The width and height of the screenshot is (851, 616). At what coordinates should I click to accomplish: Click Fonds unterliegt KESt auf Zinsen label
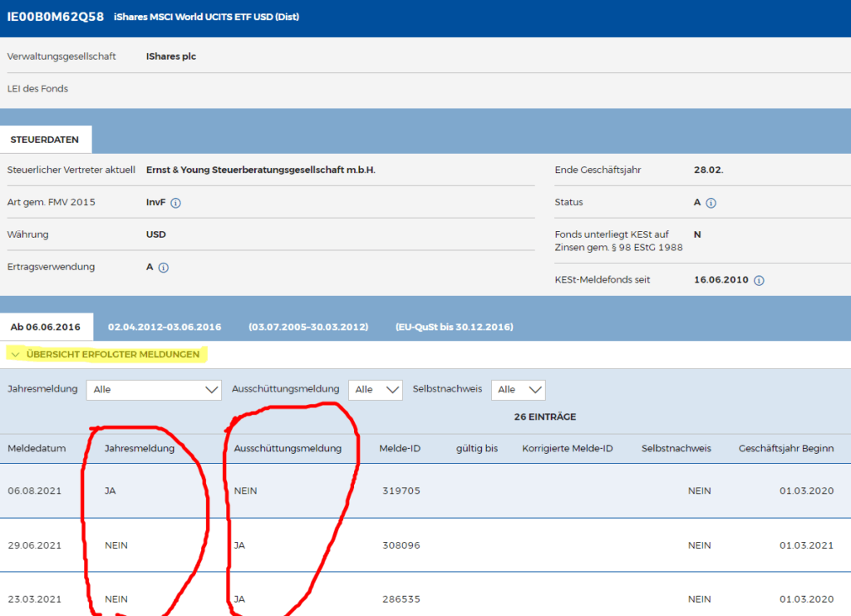click(x=618, y=241)
